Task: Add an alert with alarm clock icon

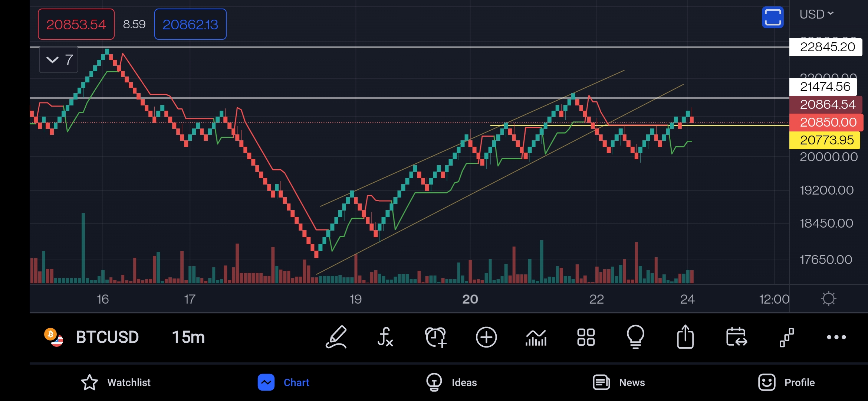Action: (x=435, y=337)
